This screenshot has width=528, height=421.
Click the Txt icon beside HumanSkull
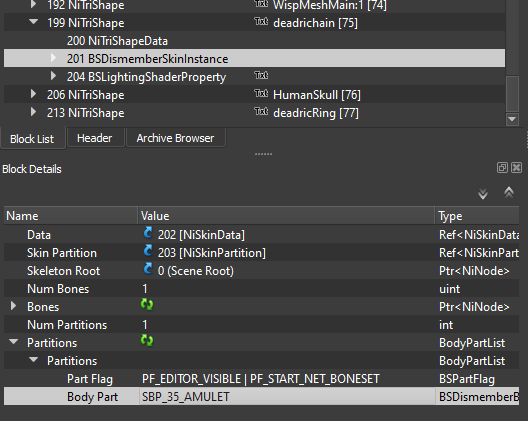pyautogui.click(x=261, y=93)
